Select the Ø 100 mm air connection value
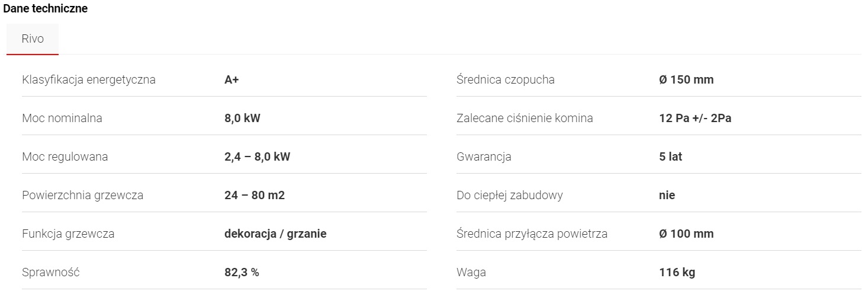Viewport: 868px width, 294px height. pos(686,234)
